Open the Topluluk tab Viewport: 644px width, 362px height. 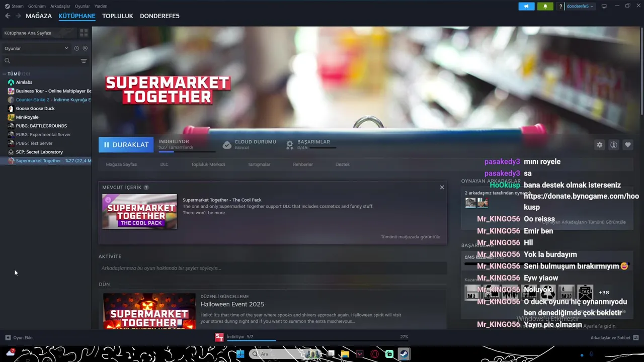117,16
